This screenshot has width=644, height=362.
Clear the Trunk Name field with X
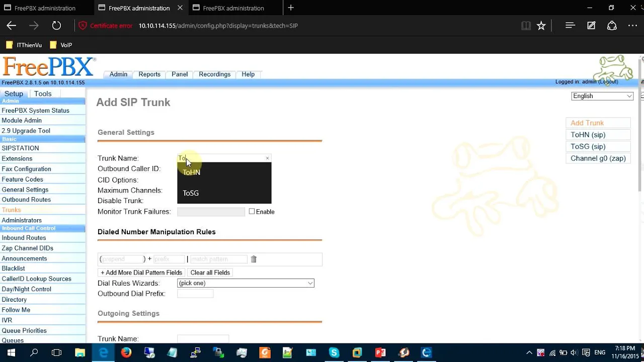[x=267, y=158]
